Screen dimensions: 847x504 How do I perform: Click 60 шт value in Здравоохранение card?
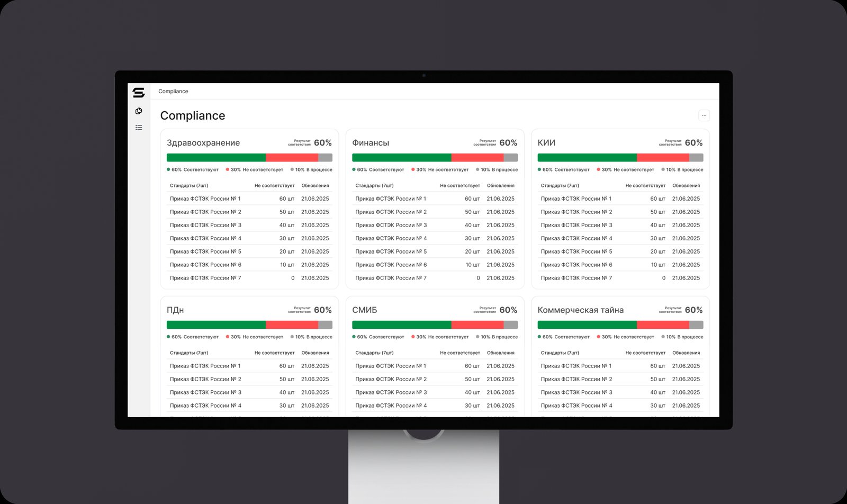(x=287, y=199)
